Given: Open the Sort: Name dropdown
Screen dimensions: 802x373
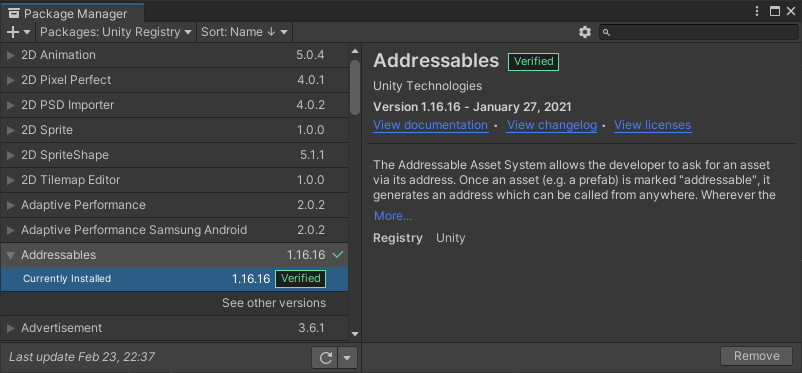Looking at the screenshot, I should (244, 32).
